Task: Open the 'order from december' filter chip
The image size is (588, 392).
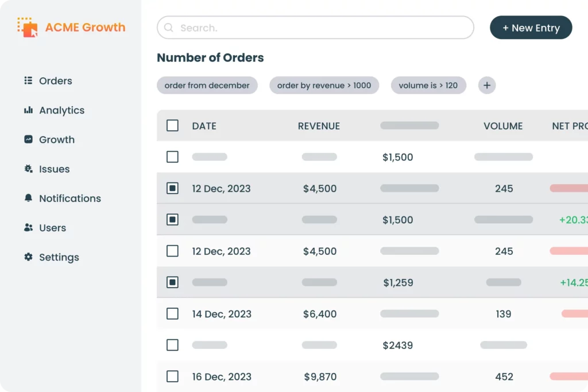Action: click(x=207, y=85)
